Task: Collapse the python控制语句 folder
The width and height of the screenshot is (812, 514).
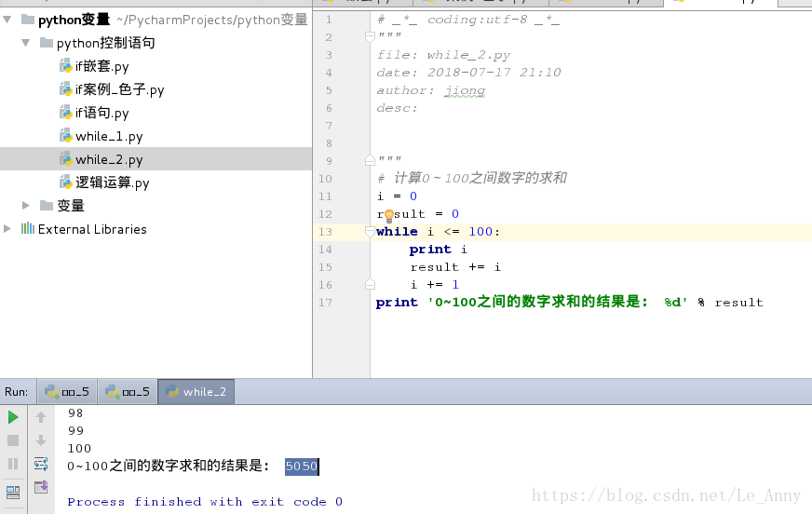Action: click(25, 43)
